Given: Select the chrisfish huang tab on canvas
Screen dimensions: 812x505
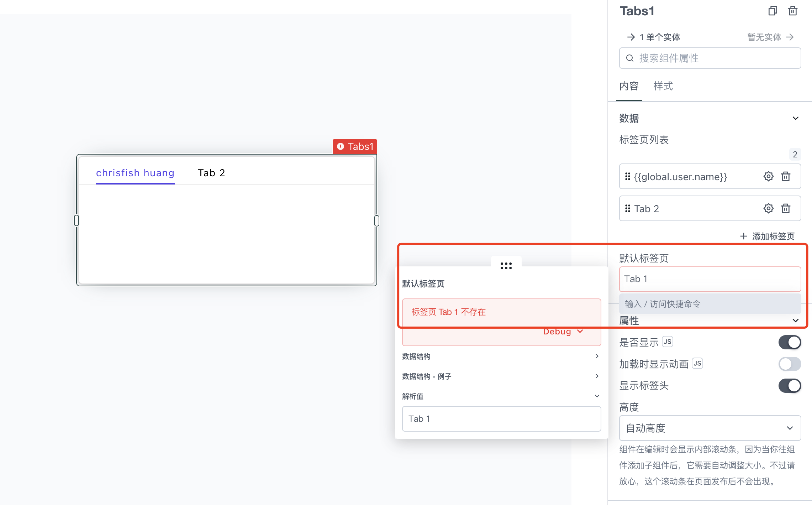Looking at the screenshot, I should (x=135, y=173).
